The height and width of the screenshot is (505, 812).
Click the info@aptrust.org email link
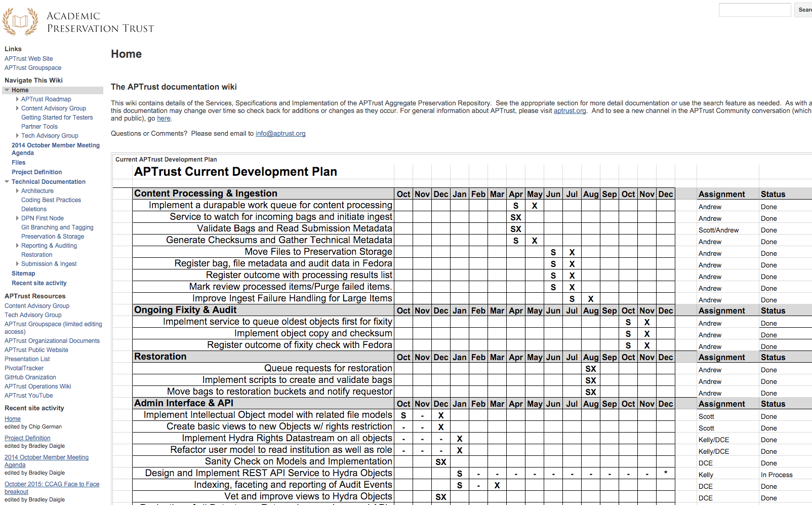click(x=280, y=134)
